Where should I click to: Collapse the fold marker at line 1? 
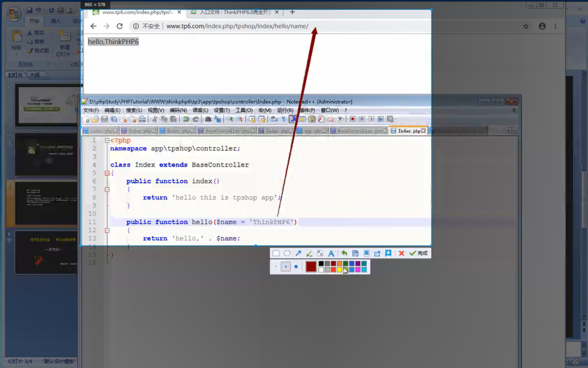coord(107,140)
